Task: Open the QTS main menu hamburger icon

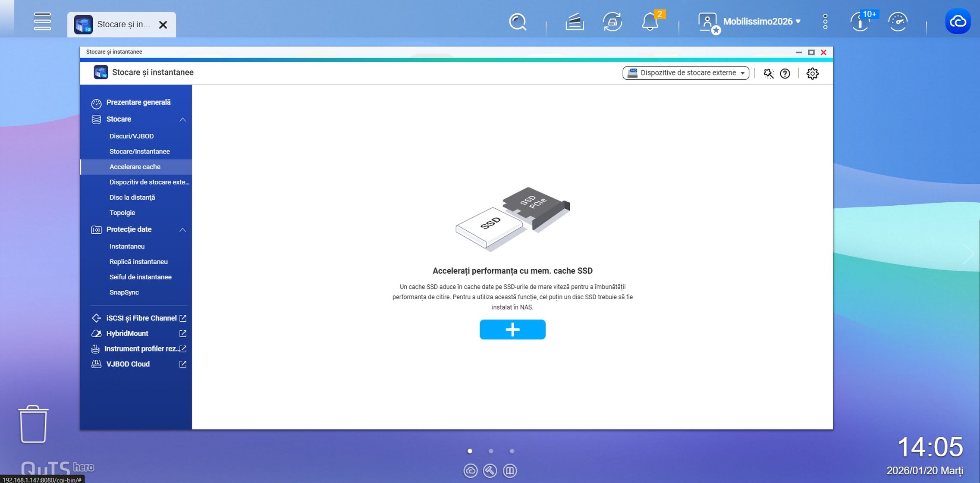Action: [42, 22]
